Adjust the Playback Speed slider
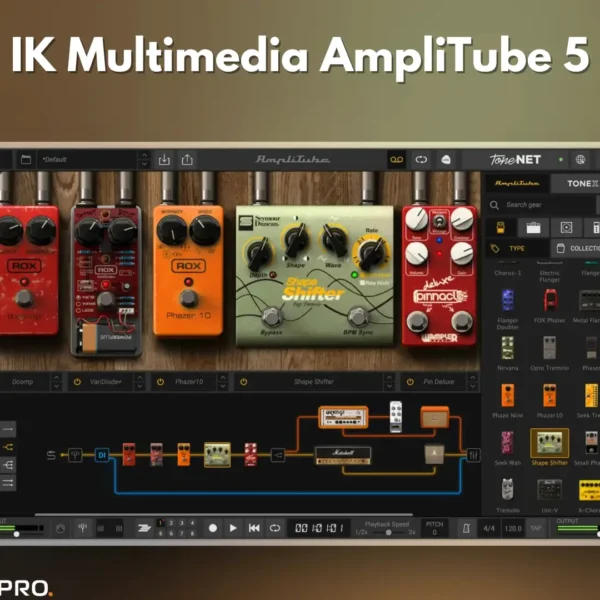This screenshot has width=600, height=600. pyautogui.click(x=388, y=532)
